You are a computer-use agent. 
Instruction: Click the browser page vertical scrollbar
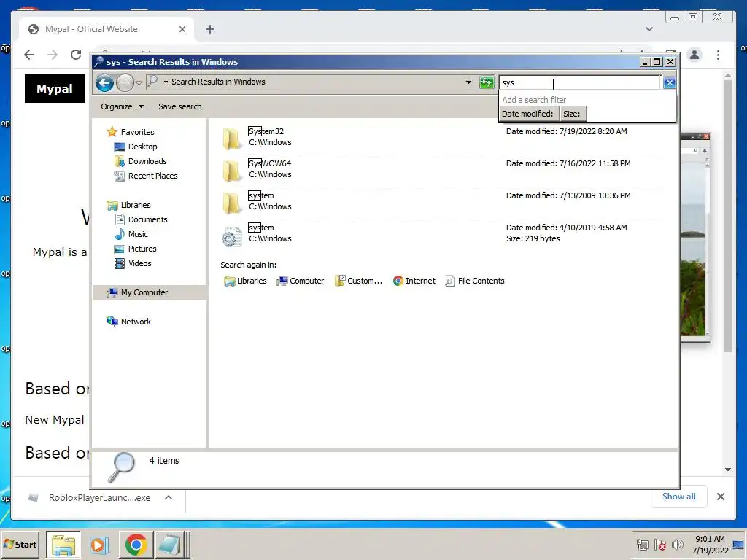727,217
